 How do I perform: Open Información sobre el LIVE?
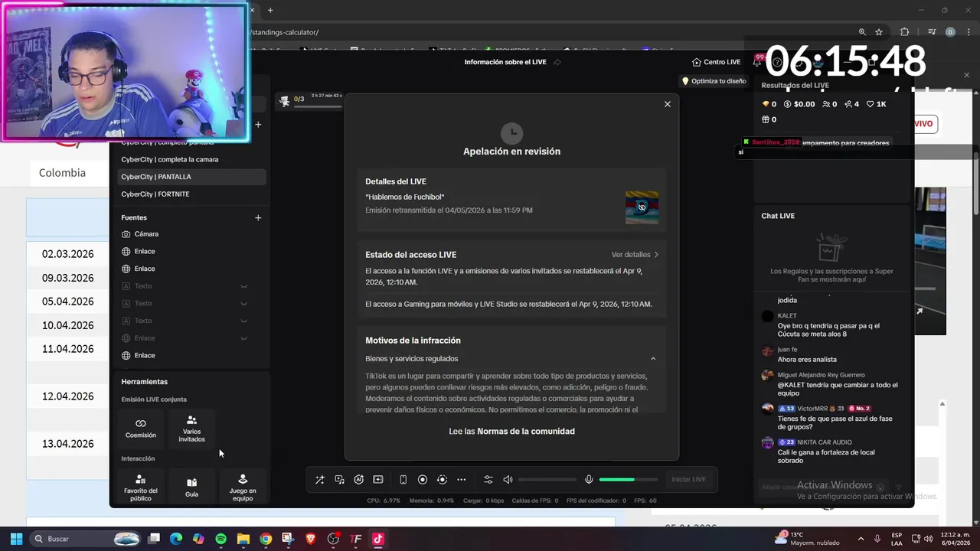click(505, 62)
